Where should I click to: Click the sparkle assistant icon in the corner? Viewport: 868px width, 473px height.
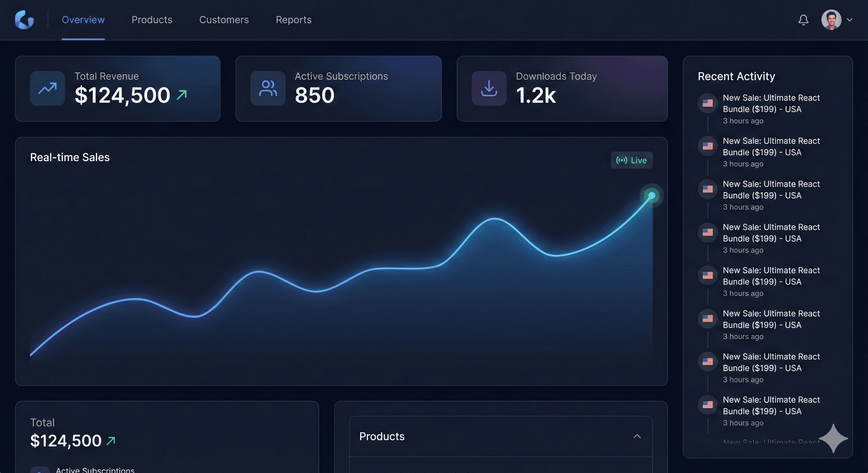[833, 438]
